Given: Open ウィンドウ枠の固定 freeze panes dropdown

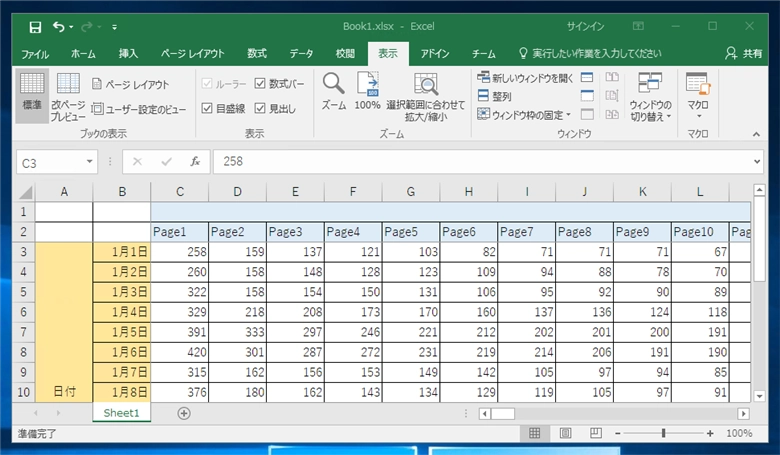Looking at the screenshot, I should pyautogui.click(x=524, y=115).
